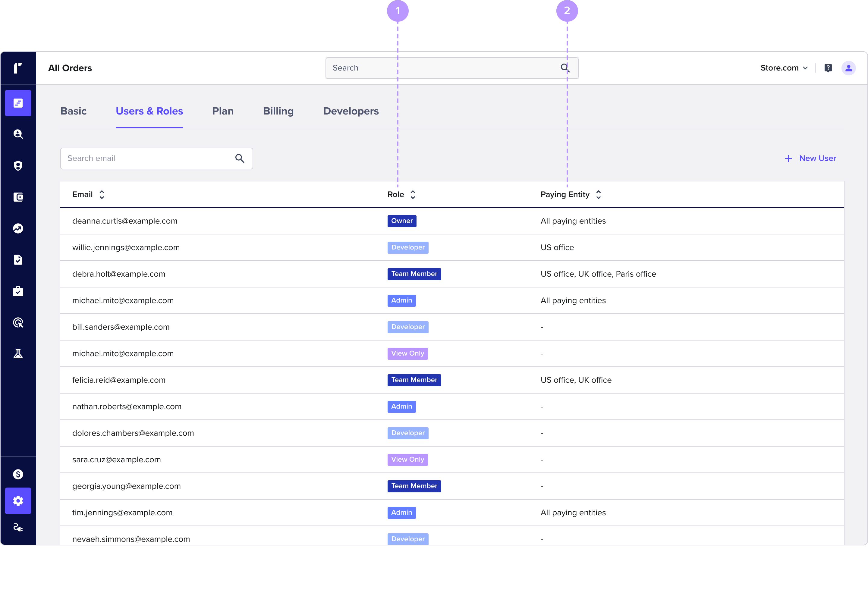This screenshot has height=590, width=868.
Task: Click the app logo at top of sidebar
Action: (18, 68)
